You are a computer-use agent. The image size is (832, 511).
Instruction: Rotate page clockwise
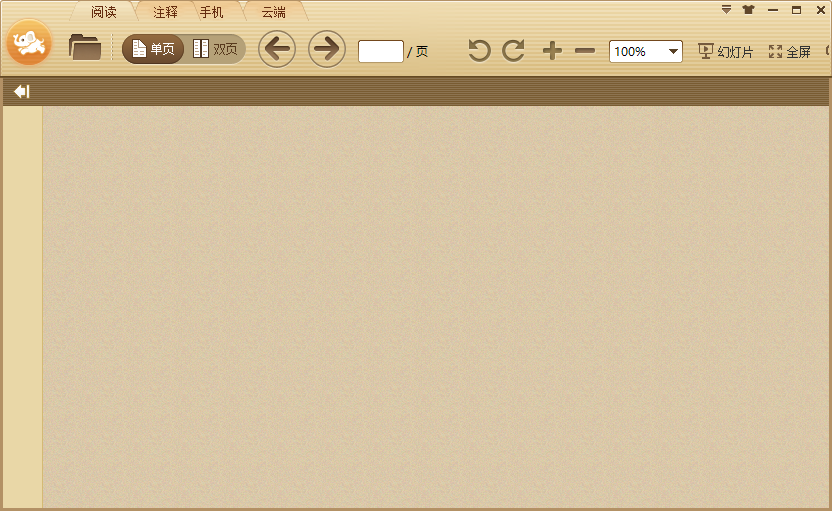[x=514, y=51]
